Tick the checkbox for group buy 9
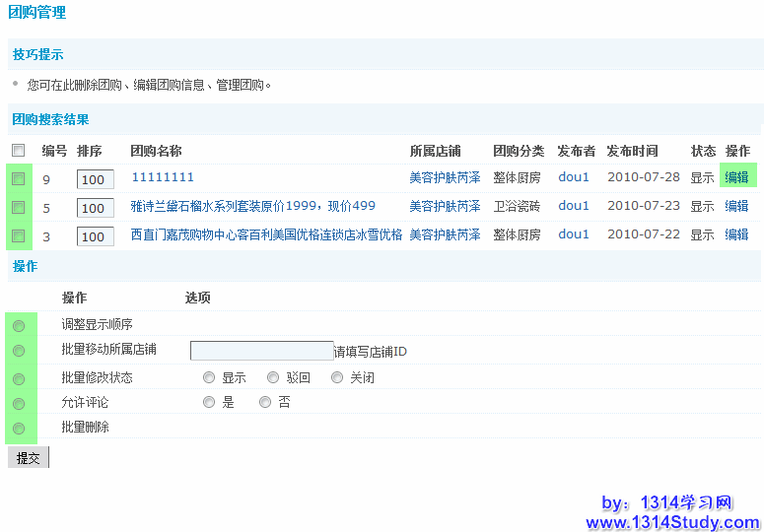The image size is (764, 532). (x=18, y=179)
